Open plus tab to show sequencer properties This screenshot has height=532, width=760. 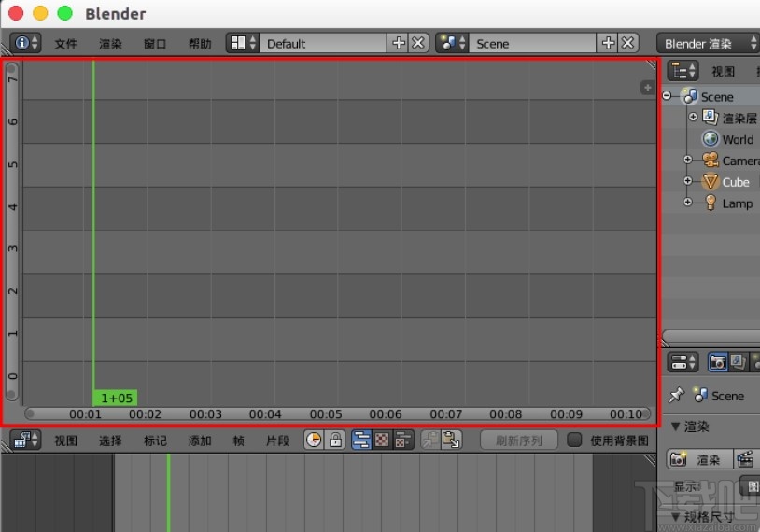point(647,88)
